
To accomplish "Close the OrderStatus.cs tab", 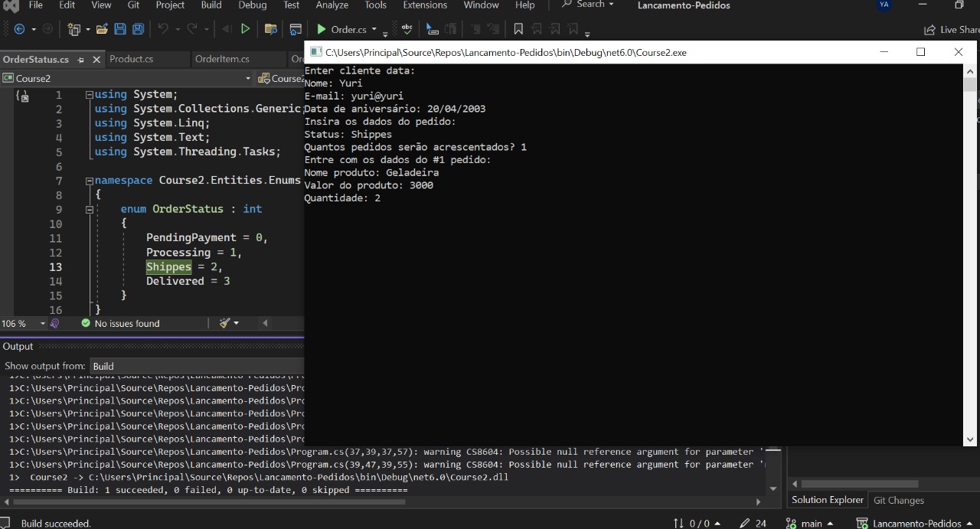I will 96,59.
